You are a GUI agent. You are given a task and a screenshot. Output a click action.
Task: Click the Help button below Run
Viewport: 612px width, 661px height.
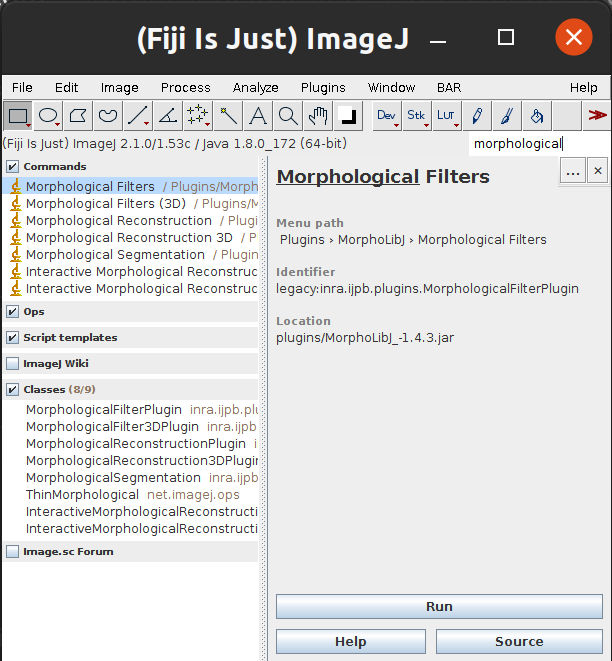point(351,641)
